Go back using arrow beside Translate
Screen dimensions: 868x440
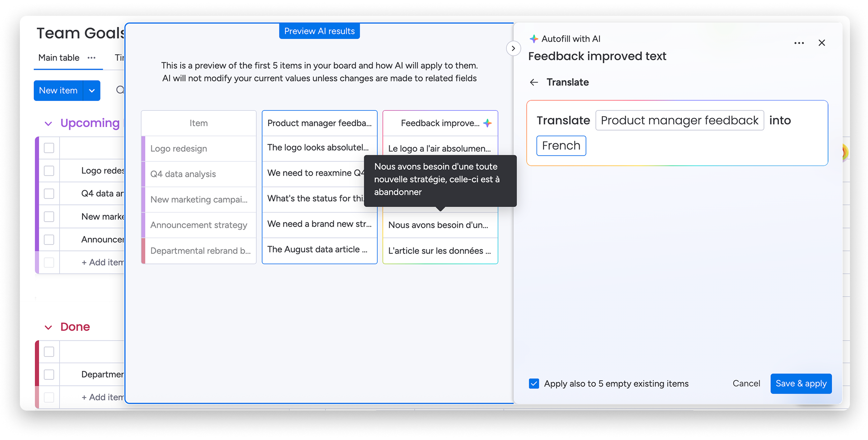pyautogui.click(x=534, y=82)
